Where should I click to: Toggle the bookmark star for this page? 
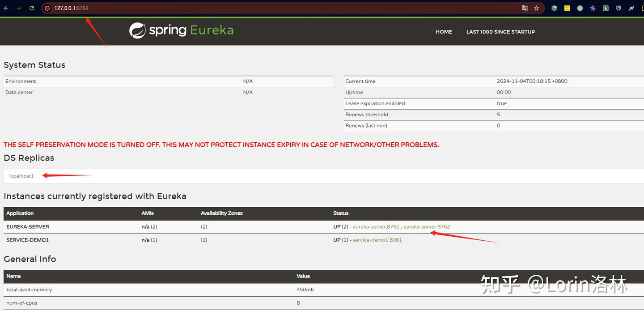click(536, 8)
